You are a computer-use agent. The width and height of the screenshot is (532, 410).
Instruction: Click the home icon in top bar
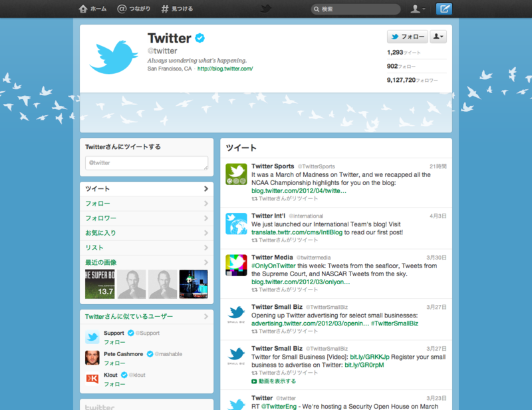(83, 9)
